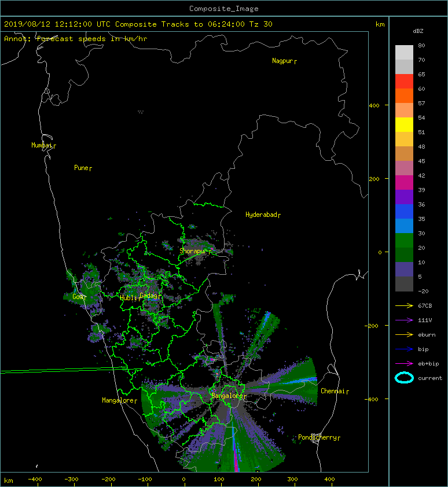This screenshot has width=448, height=487.
Task: Click the 100 km horizontal axis label
Action: click(219, 479)
